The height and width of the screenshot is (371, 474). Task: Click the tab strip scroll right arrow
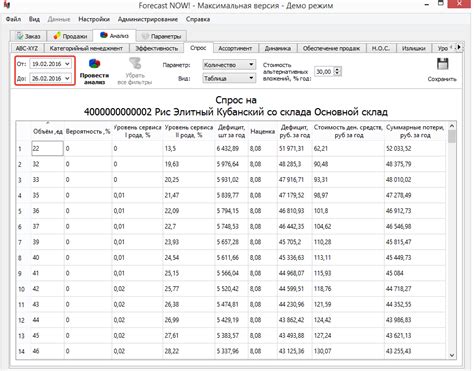pyautogui.click(x=459, y=47)
